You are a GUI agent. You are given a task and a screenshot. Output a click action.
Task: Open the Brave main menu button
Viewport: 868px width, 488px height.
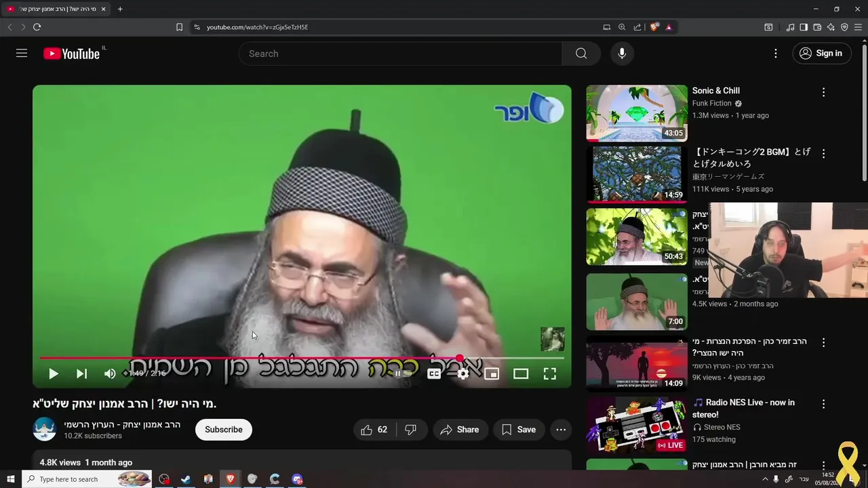point(858,27)
